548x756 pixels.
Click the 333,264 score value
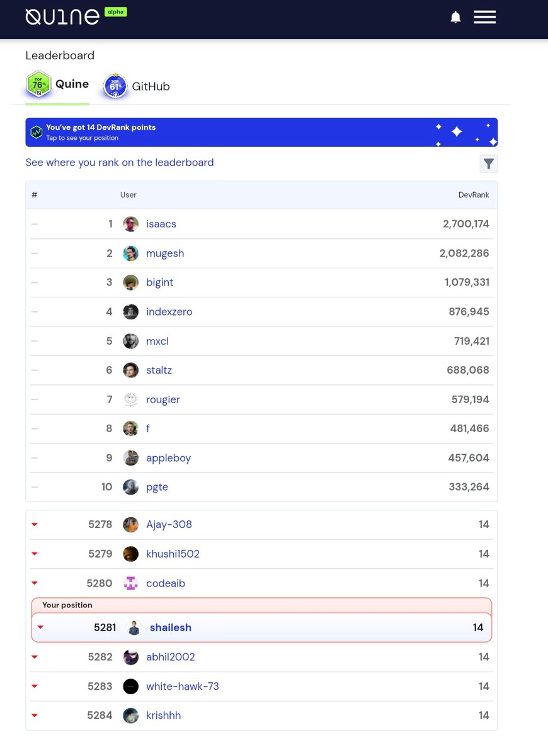pos(469,487)
